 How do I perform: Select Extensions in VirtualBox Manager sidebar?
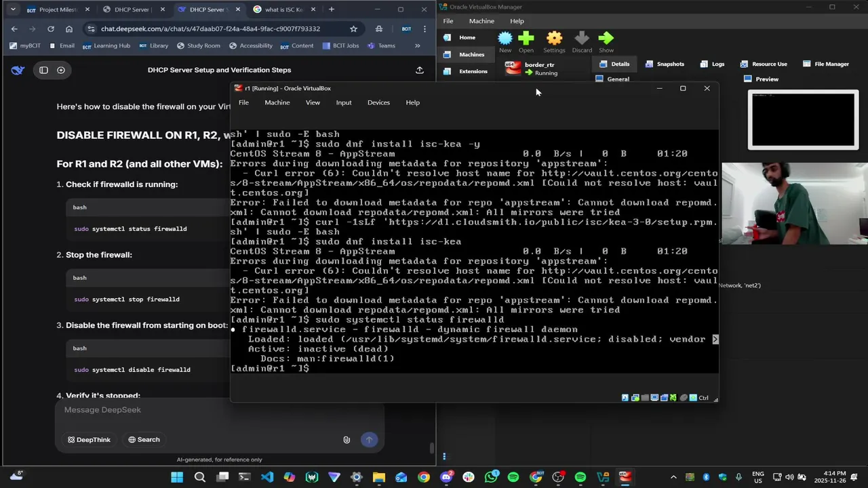coord(467,71)
